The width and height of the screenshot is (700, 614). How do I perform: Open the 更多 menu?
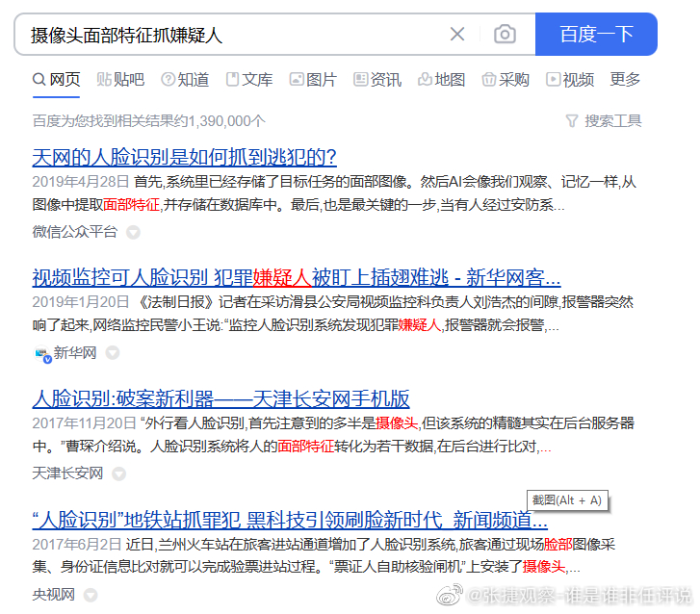[x=625, y=80]
